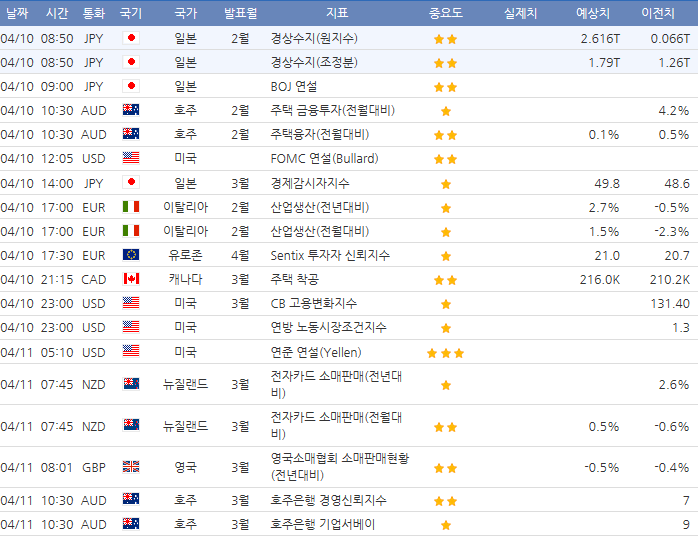Click US flag in 연준 연설(Yellen) row
This screenshot has width=698, height=537.
[x=131, y=351]
